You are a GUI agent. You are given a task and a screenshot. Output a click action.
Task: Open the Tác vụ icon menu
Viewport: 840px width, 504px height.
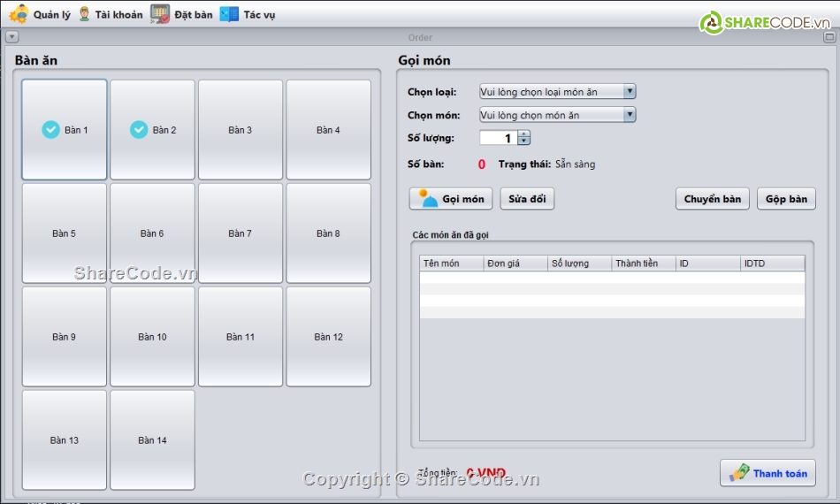tap(229, 14)
